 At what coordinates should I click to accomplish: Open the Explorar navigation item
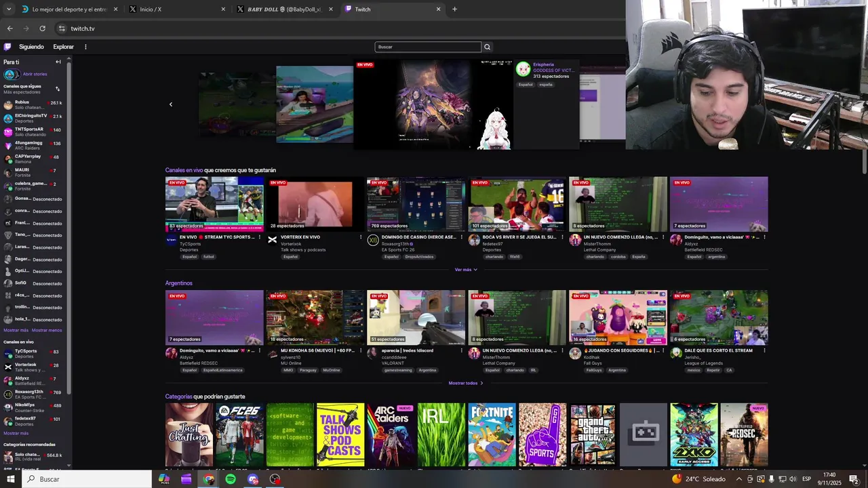[x=64, y=47]
